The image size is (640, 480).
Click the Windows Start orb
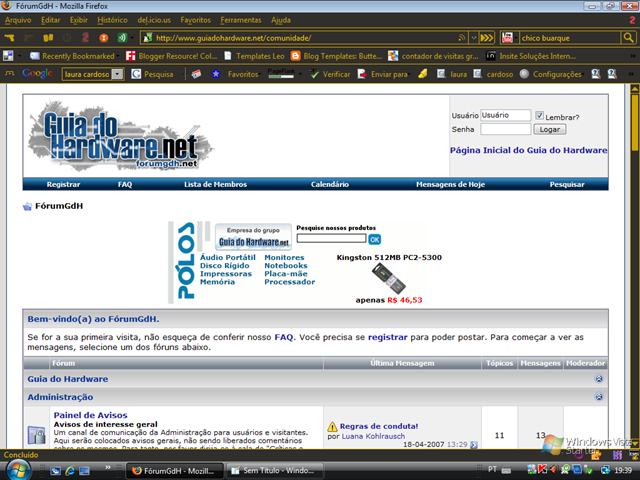(18, 471)
